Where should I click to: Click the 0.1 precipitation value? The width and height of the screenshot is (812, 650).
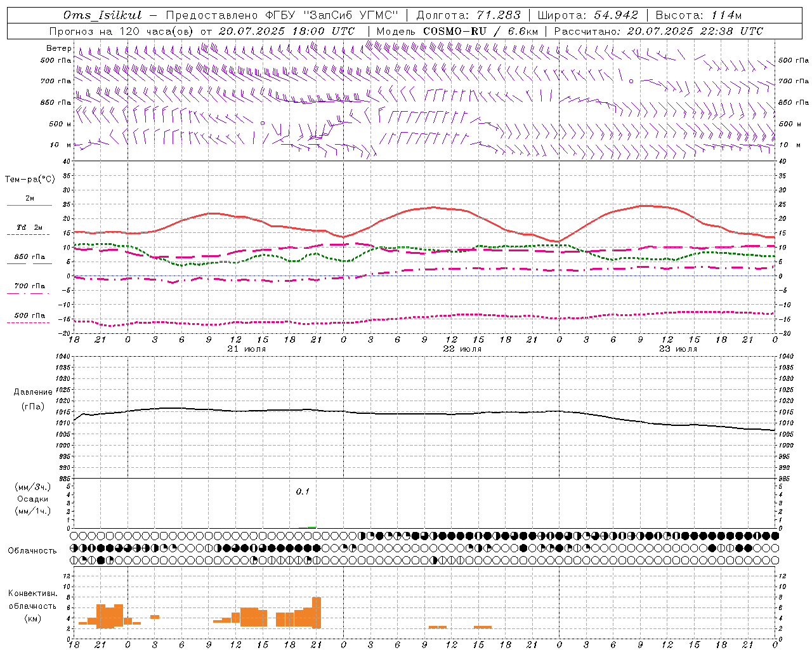(303, 492)
